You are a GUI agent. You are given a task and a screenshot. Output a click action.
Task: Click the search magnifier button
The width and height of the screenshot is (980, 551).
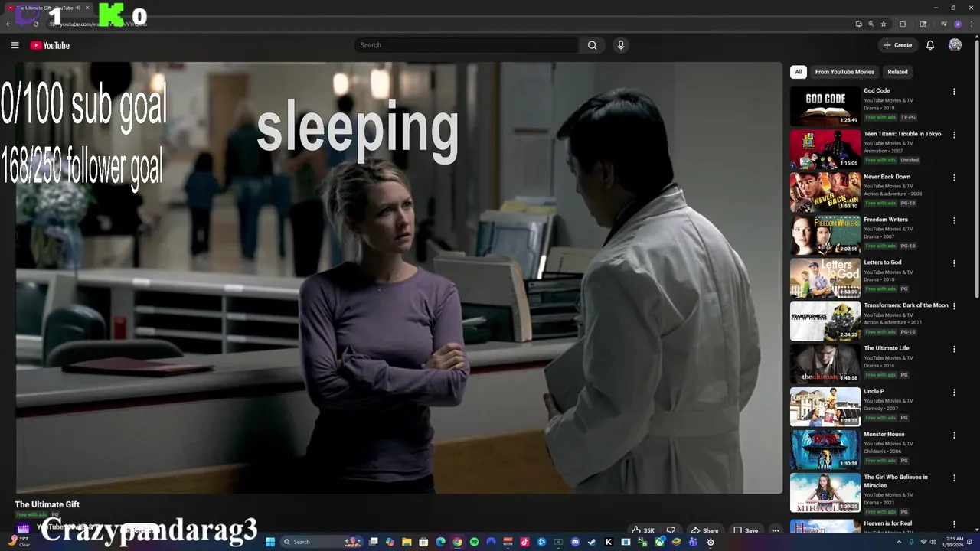tap(592, 45)
